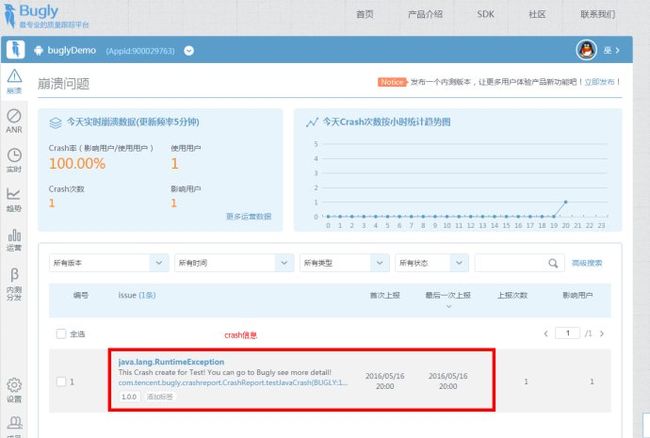Click the Bugly woodpecker logo

tap(10, 15)
